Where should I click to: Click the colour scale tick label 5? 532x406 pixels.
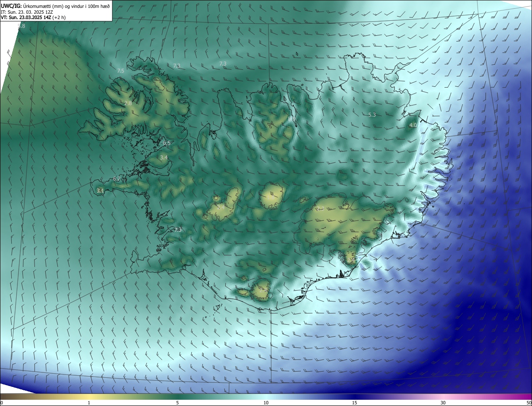177,403
